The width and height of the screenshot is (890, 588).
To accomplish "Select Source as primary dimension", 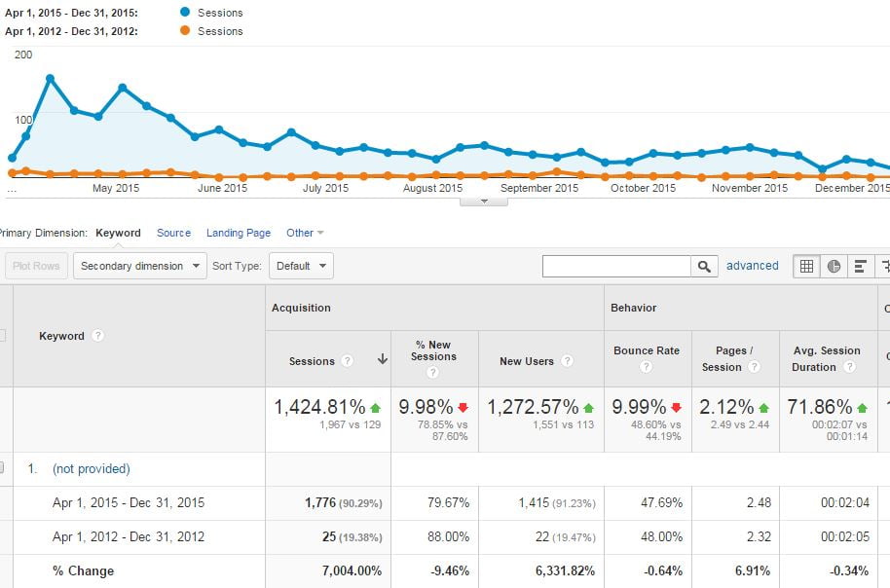I will [x=173, y=233].
